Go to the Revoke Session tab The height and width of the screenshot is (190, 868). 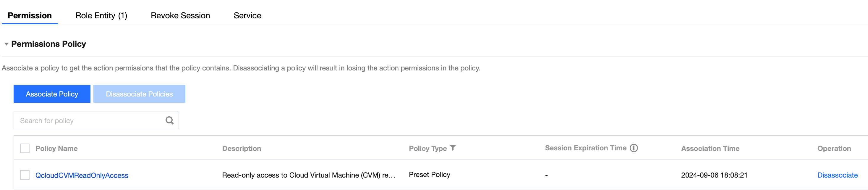pos(180,15)
